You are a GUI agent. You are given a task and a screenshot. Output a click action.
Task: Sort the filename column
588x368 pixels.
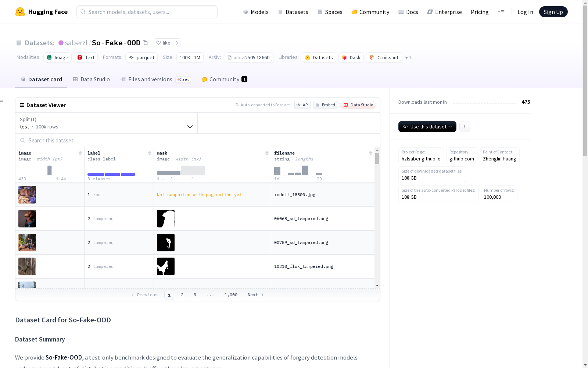370,153
